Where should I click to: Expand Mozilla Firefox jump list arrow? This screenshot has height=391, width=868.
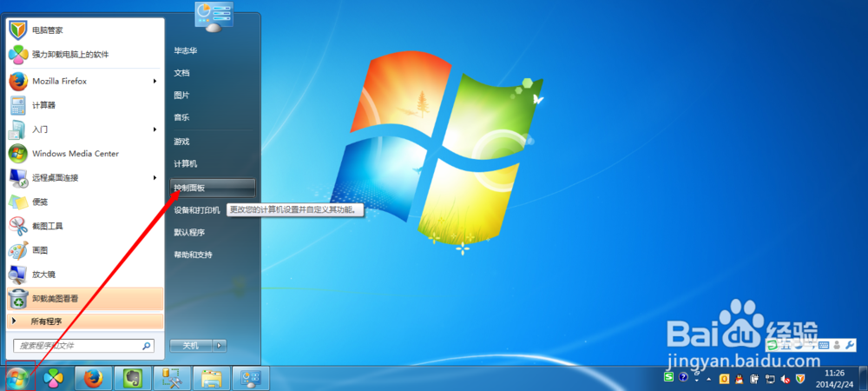click(x=155, y=81)
